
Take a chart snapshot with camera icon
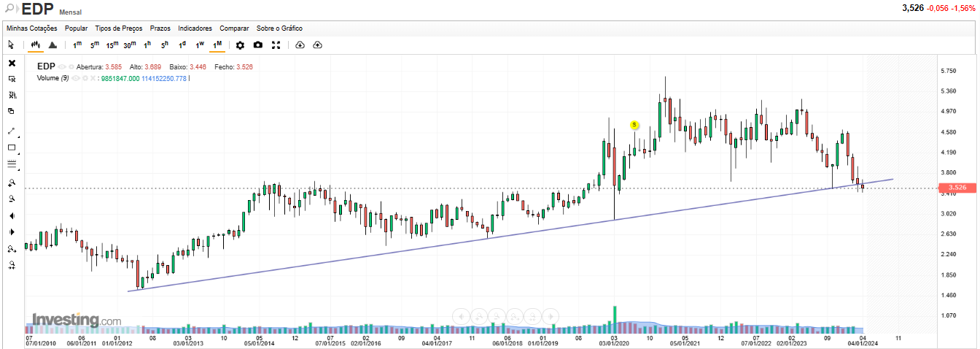pos(258,45)
